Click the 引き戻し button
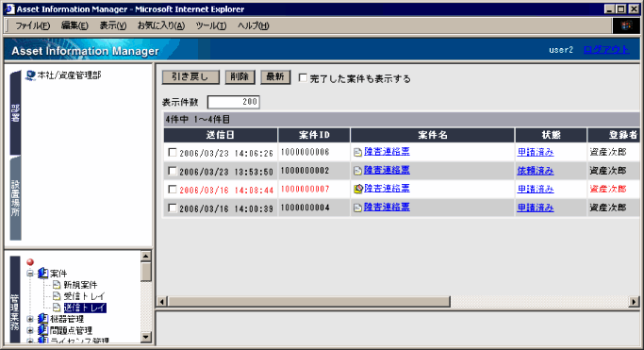The height and width of the screenshot is (350, 644). 190,76
